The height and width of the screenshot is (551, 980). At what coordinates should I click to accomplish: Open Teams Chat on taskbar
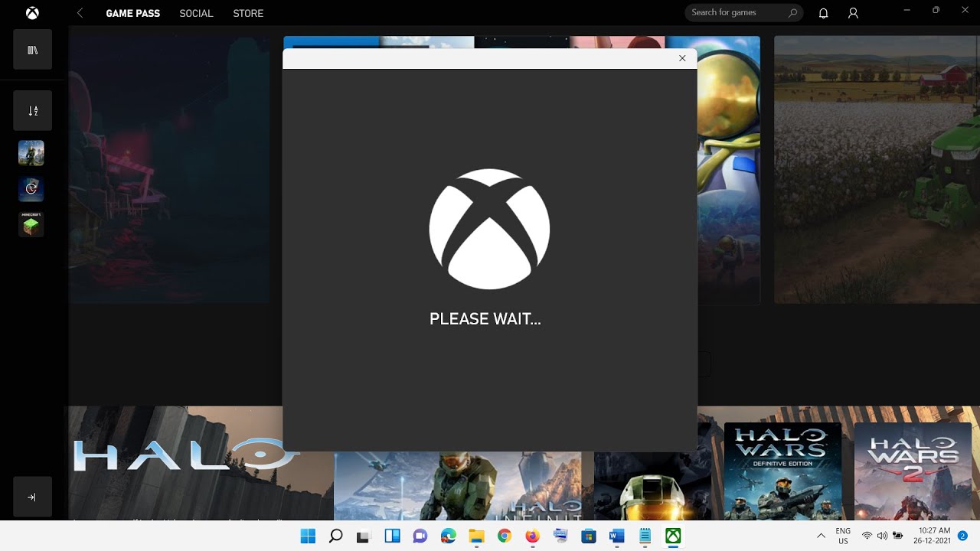tap(420, 536)
